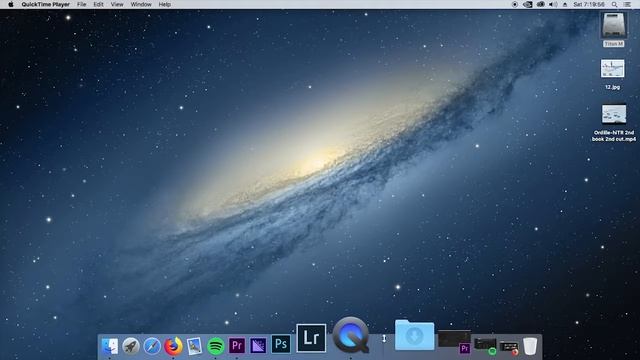Viewport: 640px width, 360px height.
Task: Launch Adobe Lightroom from Dock
Action: coord(311,338)
